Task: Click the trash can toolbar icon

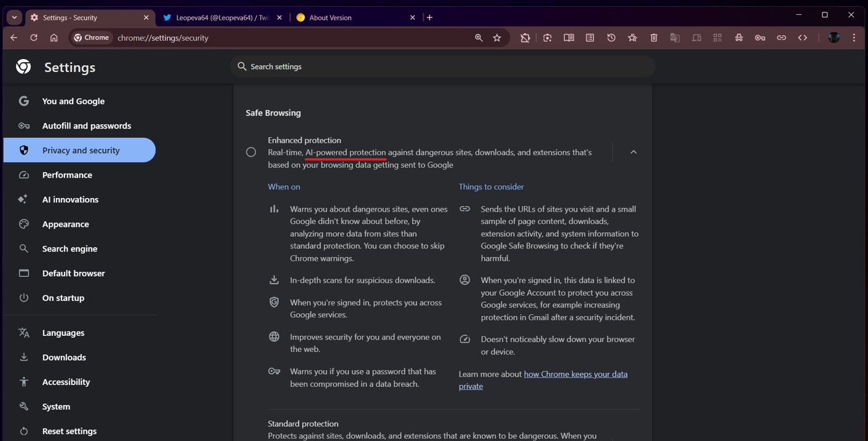Action: pyautogui.click(x=654, y=38)
